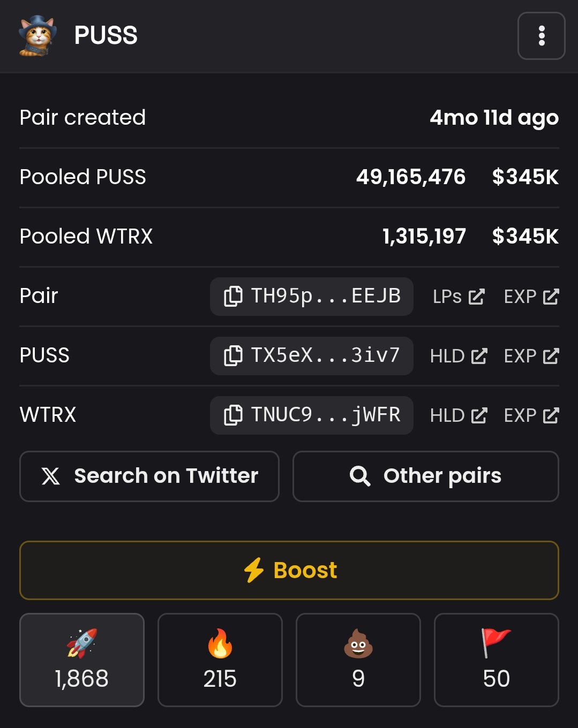The width and height of the screenshot is (578, 728).
Task: Click Search on Twitter button
Action: [149, 476]
